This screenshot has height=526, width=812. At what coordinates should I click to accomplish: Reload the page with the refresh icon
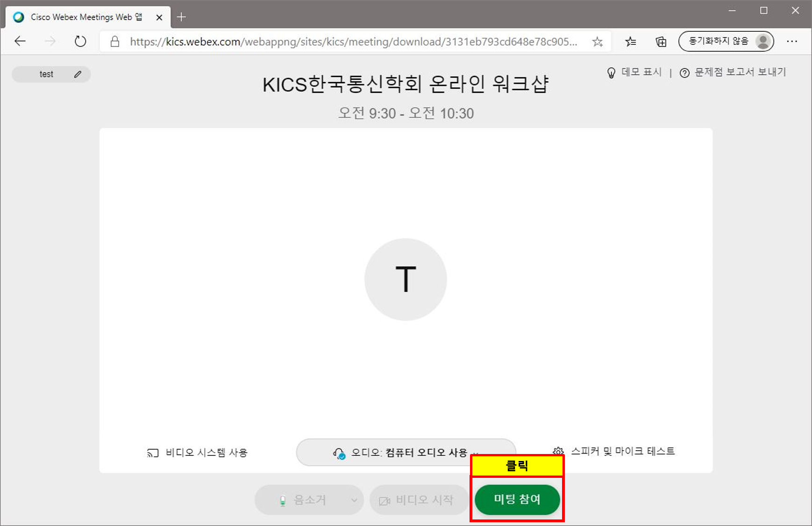click(x=80, y=42)
